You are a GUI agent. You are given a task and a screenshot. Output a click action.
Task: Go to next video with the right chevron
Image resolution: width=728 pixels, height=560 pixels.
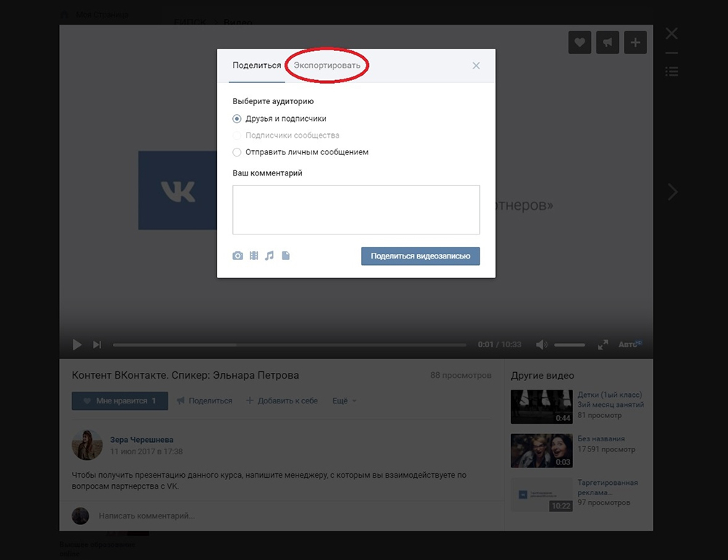click(672, 192)
